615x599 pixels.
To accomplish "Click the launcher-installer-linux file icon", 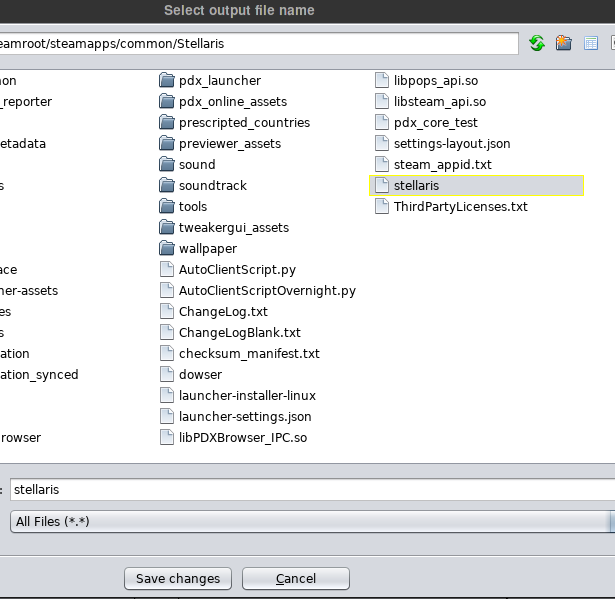I will [x=167, y=395].
